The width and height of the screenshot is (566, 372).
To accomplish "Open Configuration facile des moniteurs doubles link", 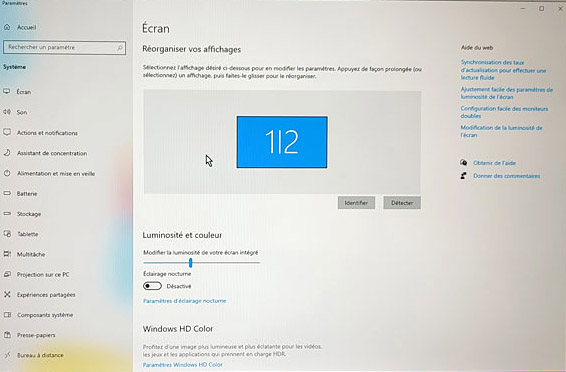I will coord(504,112).
